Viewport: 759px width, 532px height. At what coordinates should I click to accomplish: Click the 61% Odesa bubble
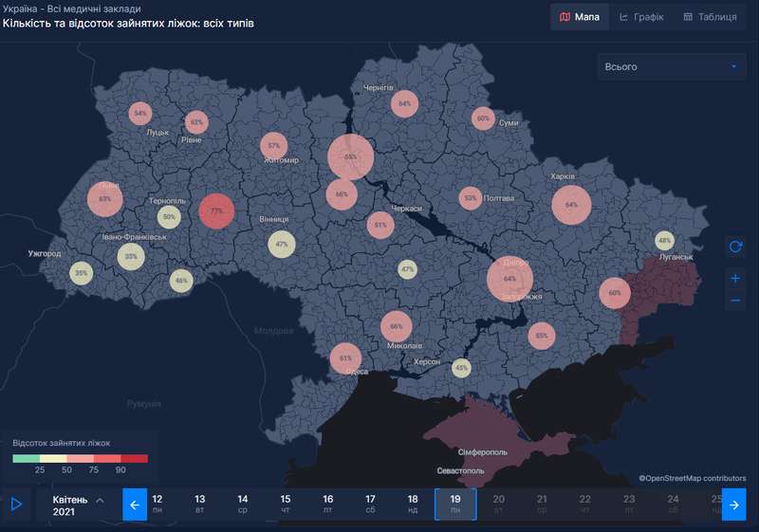coord(345,358)
